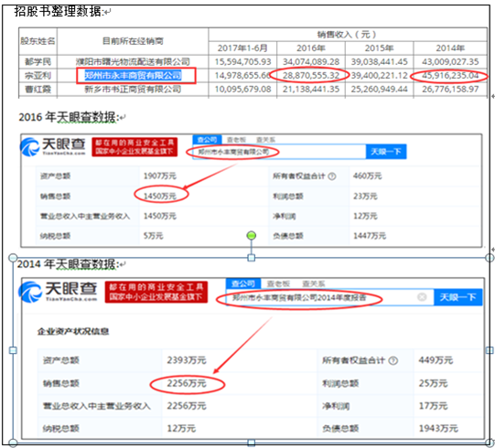The image size is (495, 448).
Task: Click the value 17万元 for 净利润
Action: click(433, 406)
